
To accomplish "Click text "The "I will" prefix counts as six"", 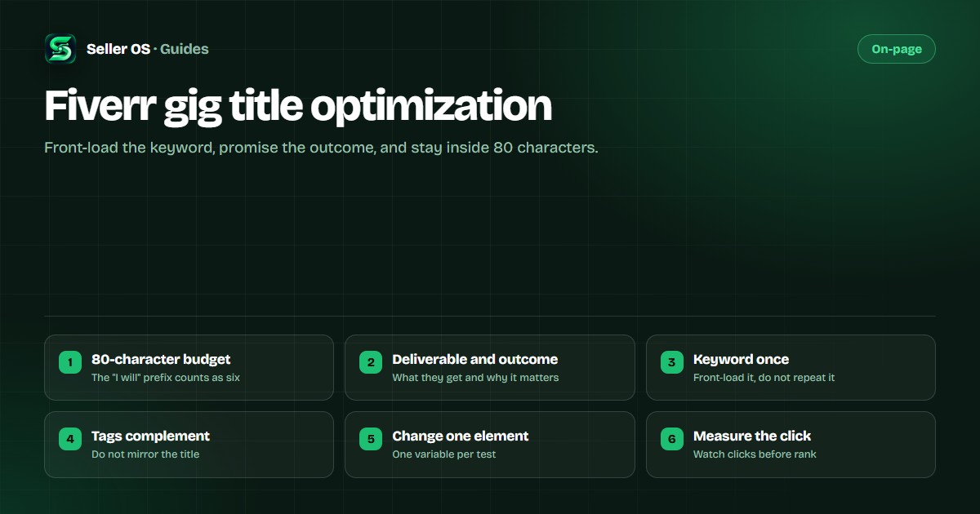I will (x=166, y=378).
